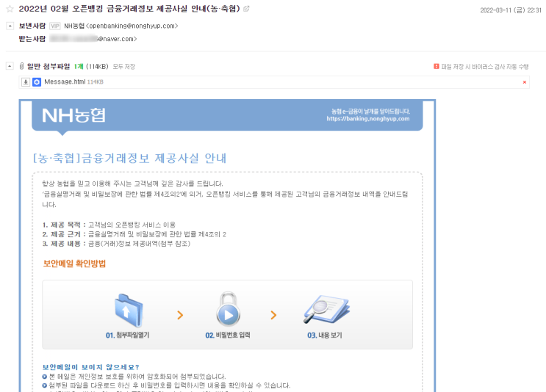
Task: Click the paperclip attachment icon
Action: point(21,66)
